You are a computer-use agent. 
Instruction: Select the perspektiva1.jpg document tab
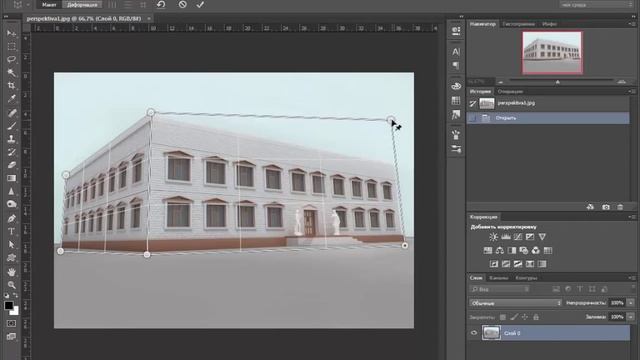84,18
